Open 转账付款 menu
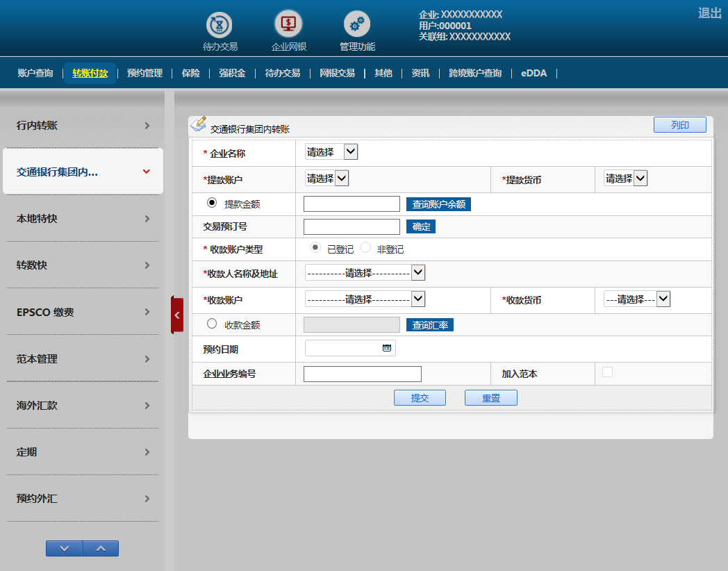This screenshot has width=728, height=571. (90, 73)
